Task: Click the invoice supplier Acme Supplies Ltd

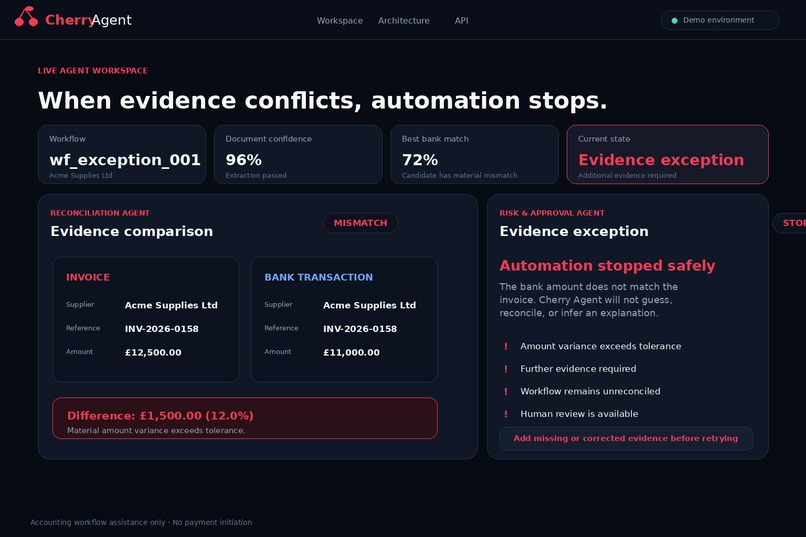Action: (x=171, y=305)
